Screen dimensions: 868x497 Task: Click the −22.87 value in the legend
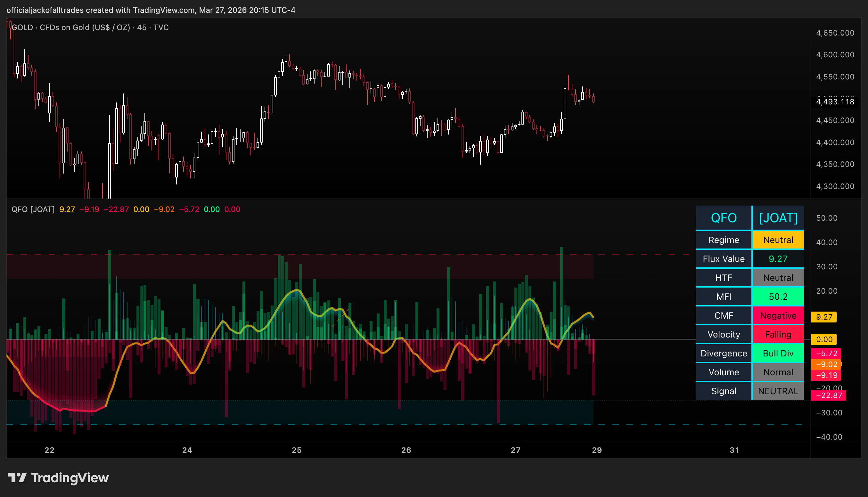116,209
